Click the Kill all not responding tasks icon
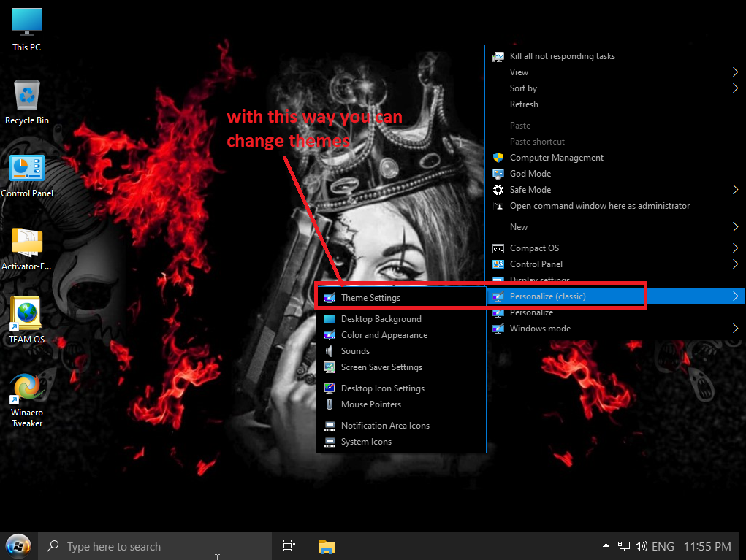 point(498,56)
